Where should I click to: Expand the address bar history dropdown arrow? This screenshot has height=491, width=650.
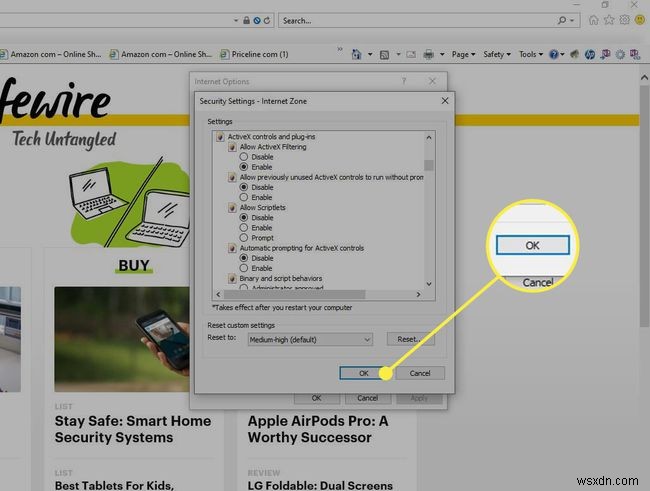coord(236,20)
